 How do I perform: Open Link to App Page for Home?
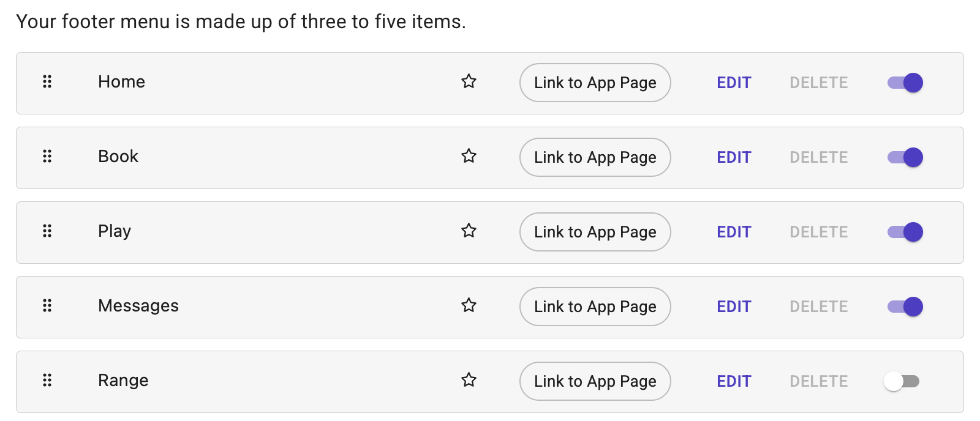[595, 83]
